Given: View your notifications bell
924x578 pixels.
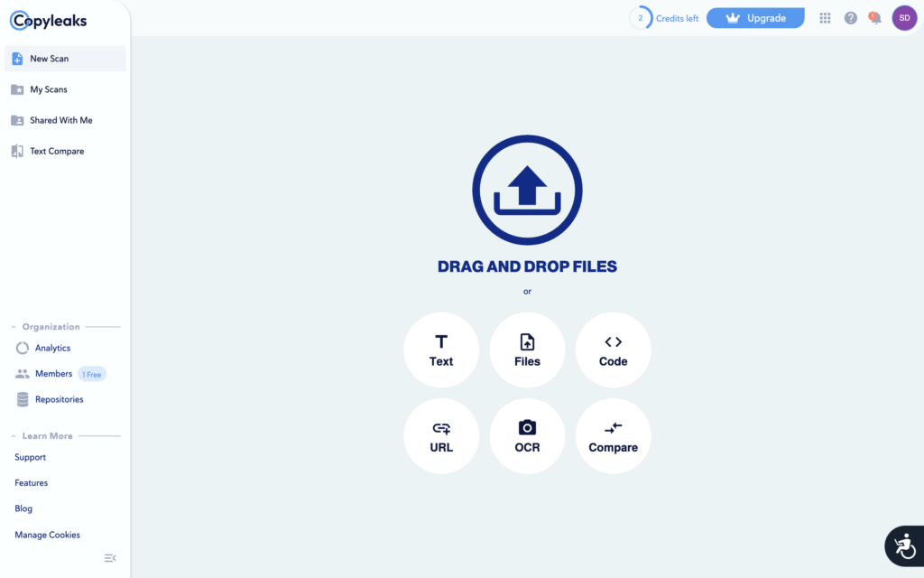Looking at the screenshot, I should (874, 17).
